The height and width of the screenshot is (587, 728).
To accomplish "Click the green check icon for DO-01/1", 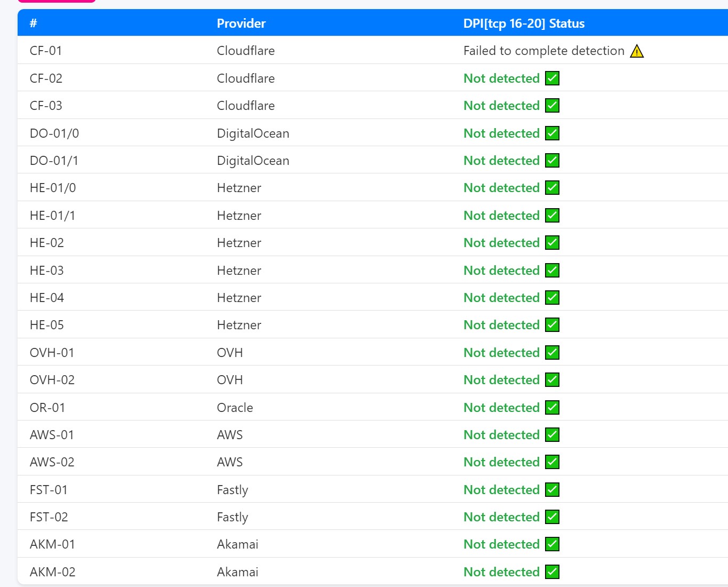I will tap(553, 161).
